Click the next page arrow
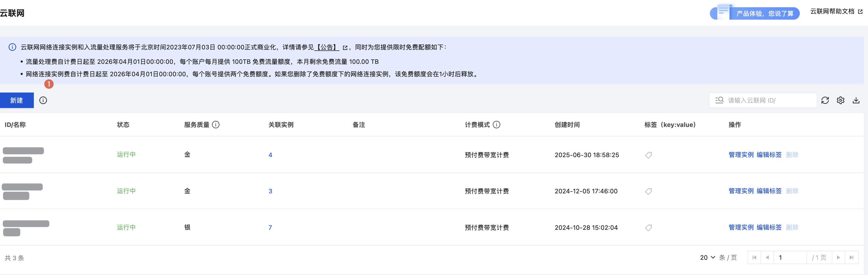This screenshot has width=868, height=275. (x=838, y=257)
